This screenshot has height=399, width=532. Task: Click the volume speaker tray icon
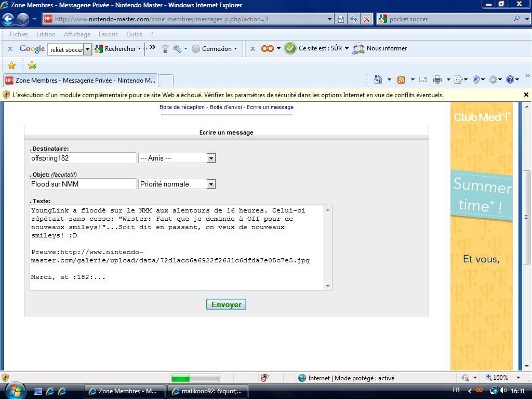(x=503, y=390)
